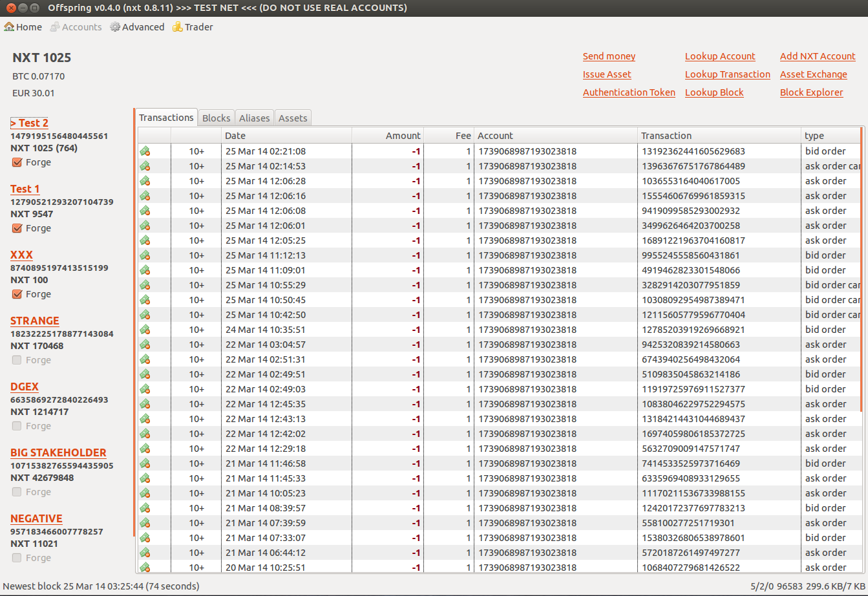Click the transaction icon in the 12:06:01 row
The image size is (868, 596).
pos(145,226)
